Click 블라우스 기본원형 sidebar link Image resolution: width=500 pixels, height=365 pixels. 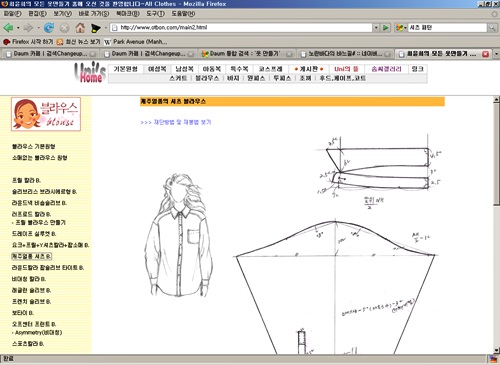coord(34,146)
